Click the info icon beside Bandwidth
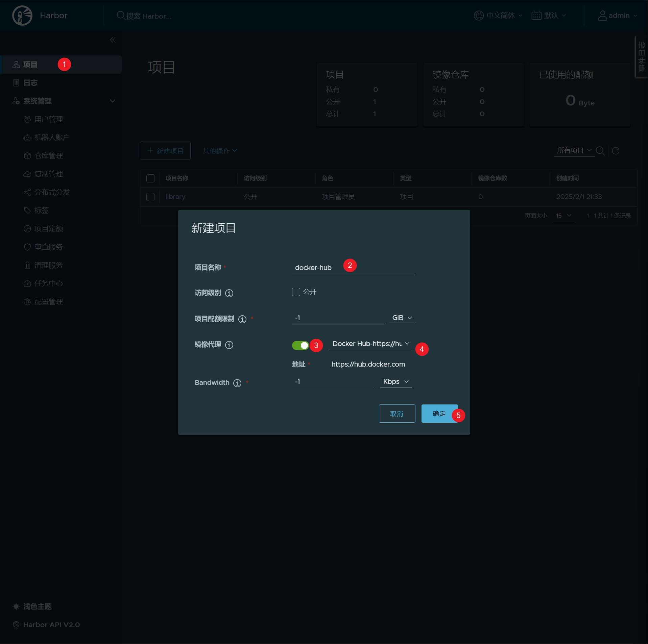Screen dimensions: 648x644 pyautogui.click(x=237, y=383)
